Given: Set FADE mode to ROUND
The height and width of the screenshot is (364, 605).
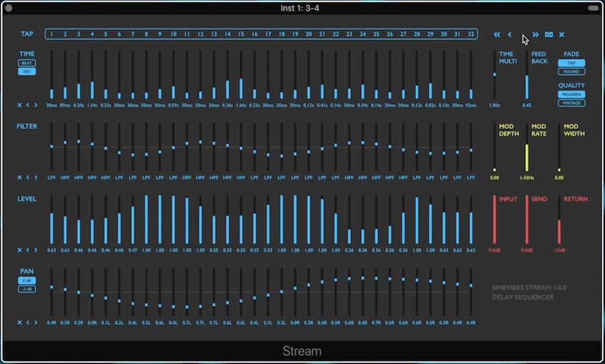Looking at the screenshot, I should pyautogui.click(x=571, y=71).
